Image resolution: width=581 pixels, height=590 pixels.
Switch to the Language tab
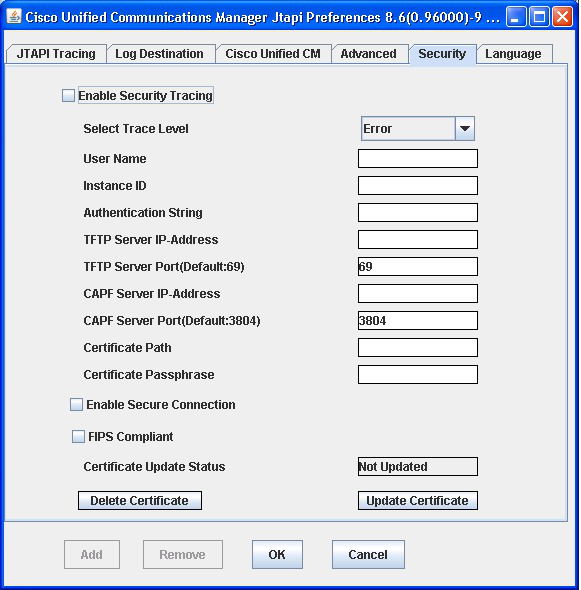pyautogui.click(x=513, y=54)
